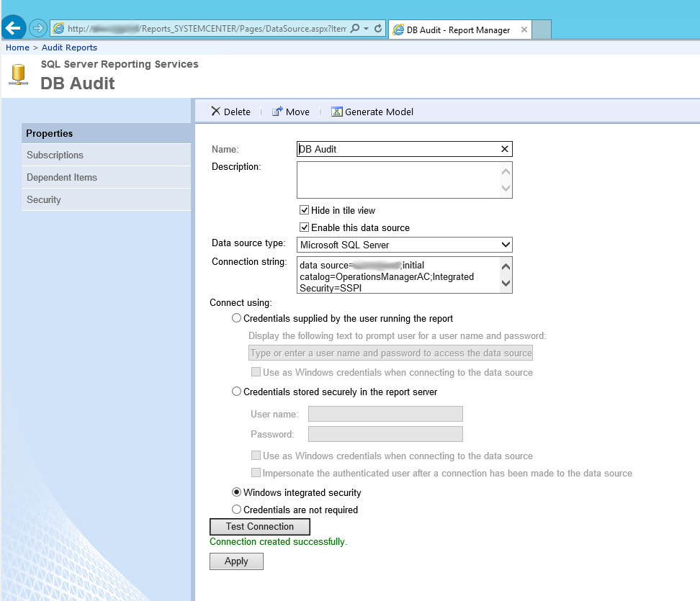The height and width of the screenshot is (601, 700).
Task: Select Credentials stored securely radio option
Action: [x=236, y=392]
